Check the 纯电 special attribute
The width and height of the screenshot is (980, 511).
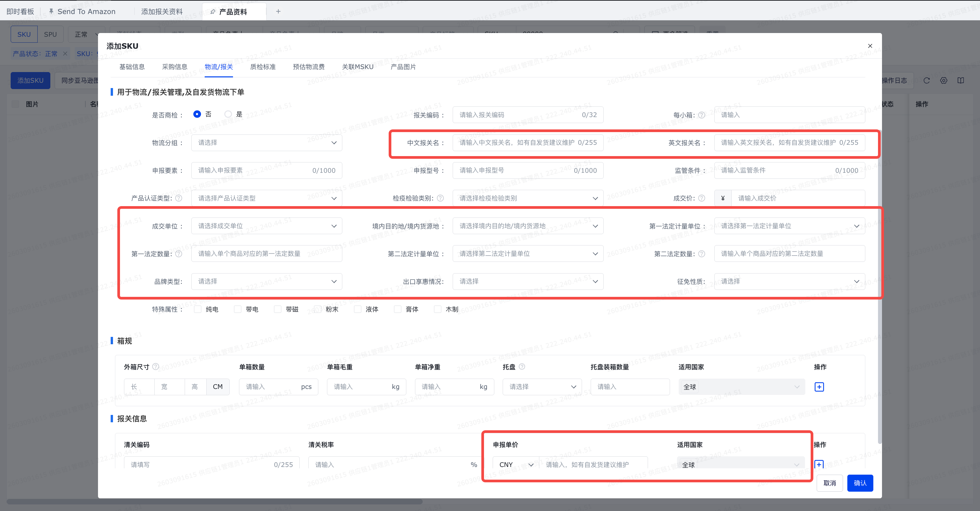tap(198, 309)
